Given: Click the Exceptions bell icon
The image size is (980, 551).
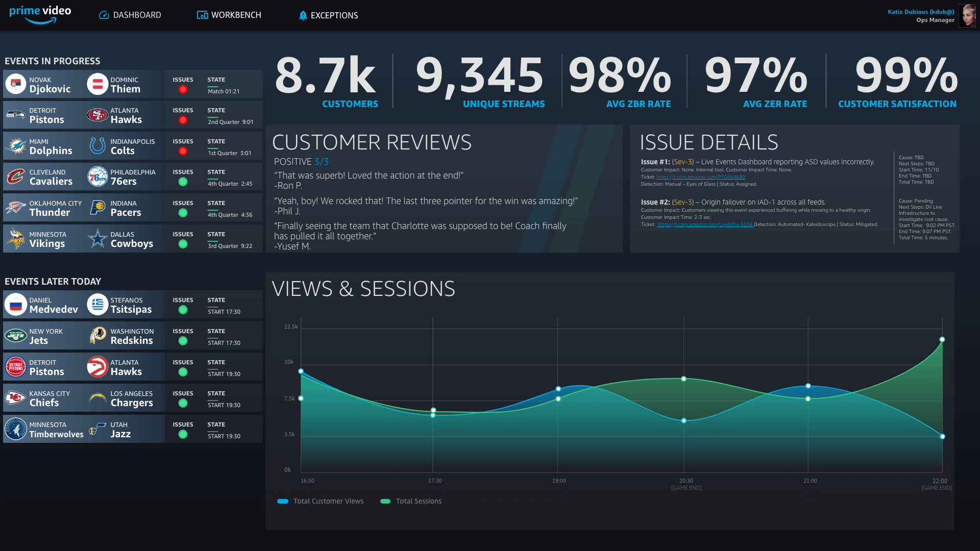Looking at the screenshot, I should [x=303, y=15].
